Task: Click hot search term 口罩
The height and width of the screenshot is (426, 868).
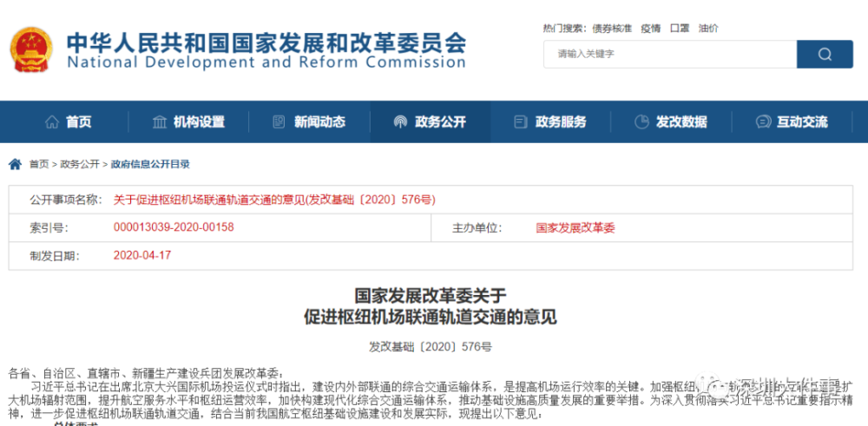Action: 680,29
